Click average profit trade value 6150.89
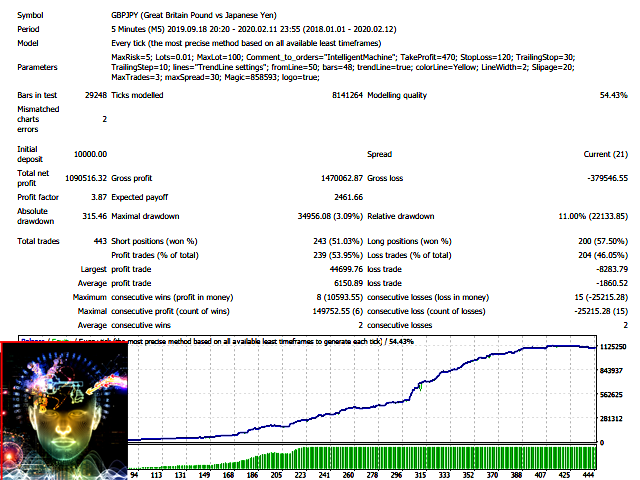The width and height of the screenshot is (640, 480). click(348, 283)
